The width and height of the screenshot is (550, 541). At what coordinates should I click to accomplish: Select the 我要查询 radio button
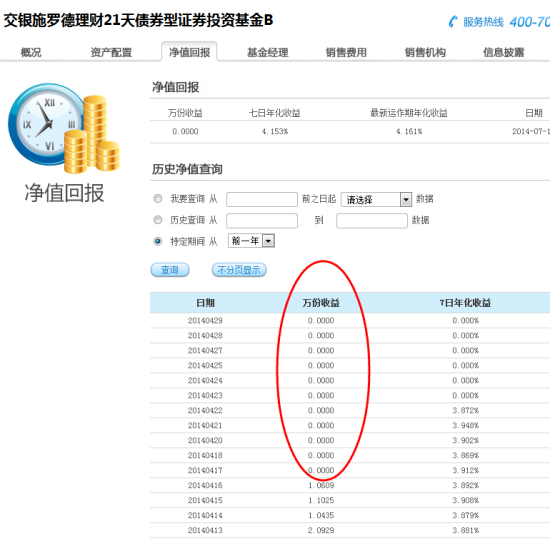coord(158,199)
